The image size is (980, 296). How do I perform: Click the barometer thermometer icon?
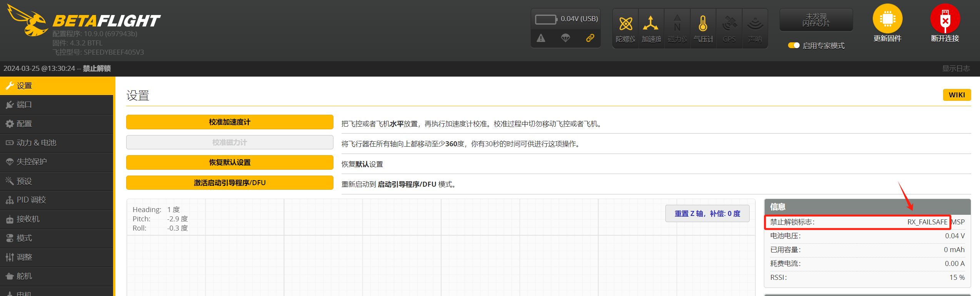[703, 24]
